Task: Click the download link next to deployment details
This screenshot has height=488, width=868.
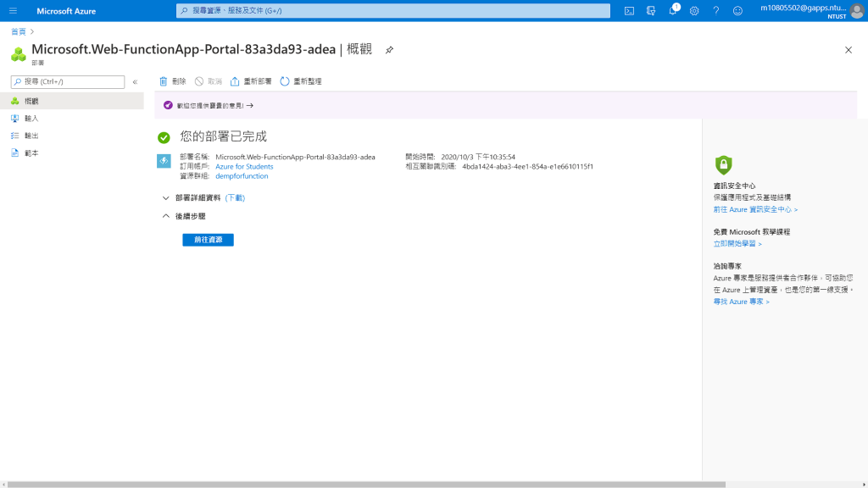Action: 235,197
